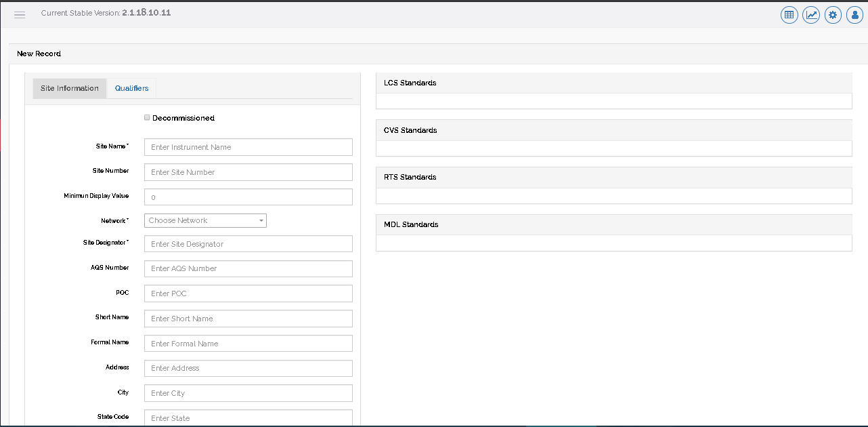
Task: Click the CVS Standards panel header
Action: tap(613, 130)
